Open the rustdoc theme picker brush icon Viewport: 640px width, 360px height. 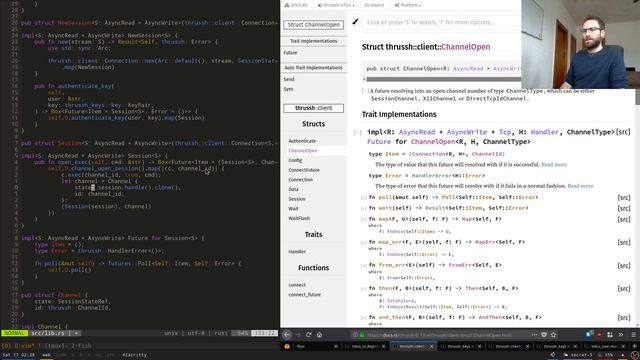[x=355, y=22]
